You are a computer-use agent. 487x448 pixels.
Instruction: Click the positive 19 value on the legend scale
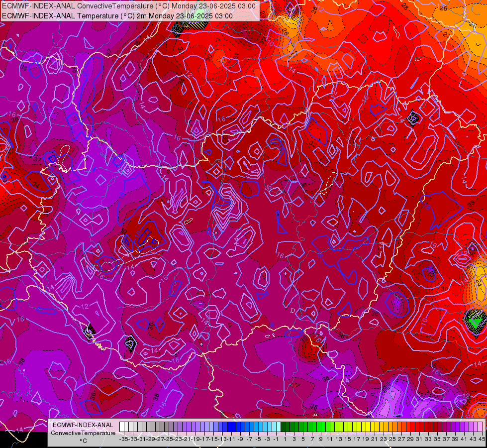pyautogui.click(x=366, y=439)
